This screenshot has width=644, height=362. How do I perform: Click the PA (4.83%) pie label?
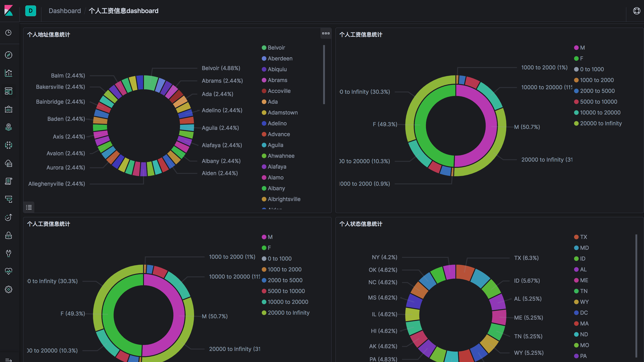point(383,359)
